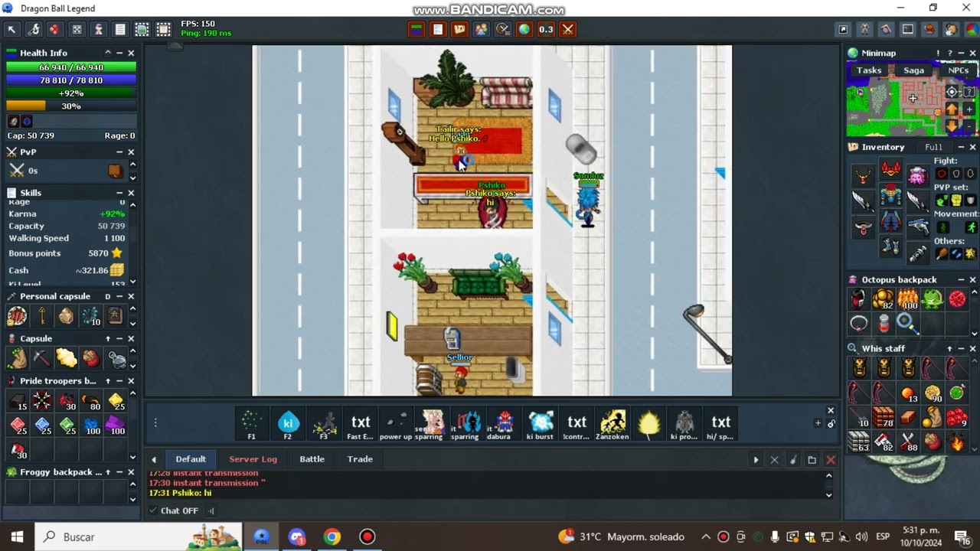
Task: Zoom in the minimap with plus button
Action: [969, 109]
